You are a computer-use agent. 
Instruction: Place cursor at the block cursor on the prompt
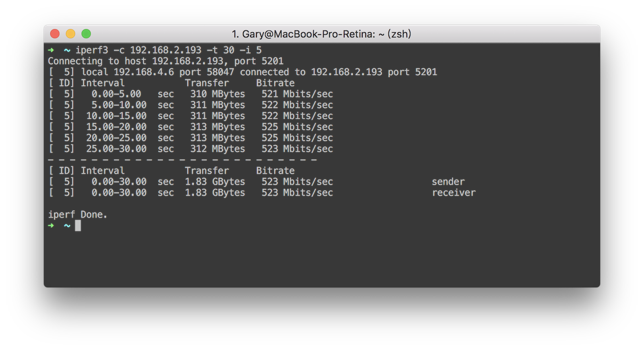(x=78, y=226)
